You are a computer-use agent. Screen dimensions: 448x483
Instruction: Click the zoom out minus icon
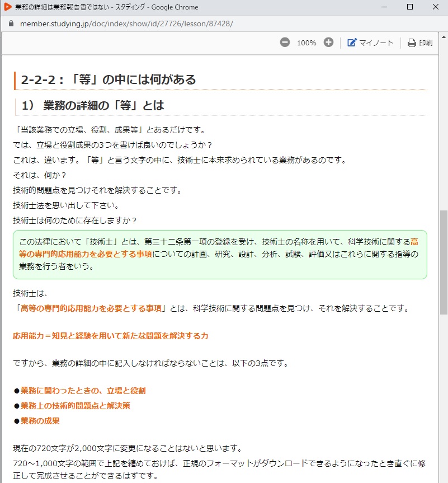(285, 42)
